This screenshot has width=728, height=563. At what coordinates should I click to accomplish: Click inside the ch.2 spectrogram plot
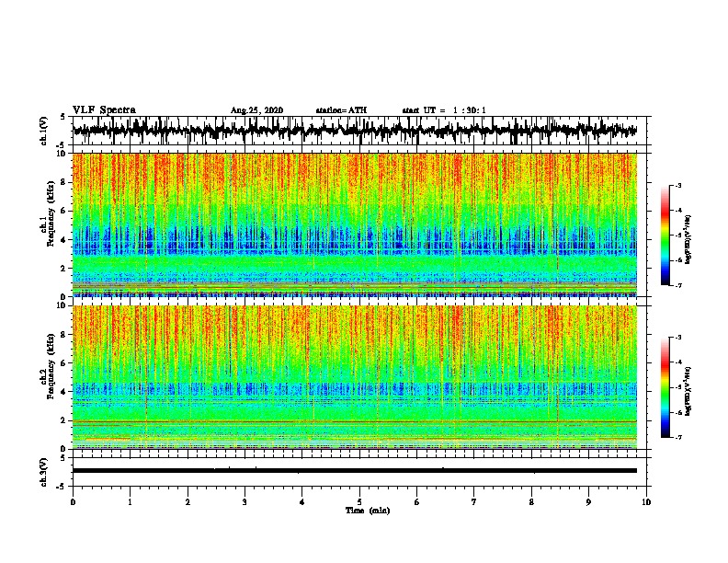[355, 377]
